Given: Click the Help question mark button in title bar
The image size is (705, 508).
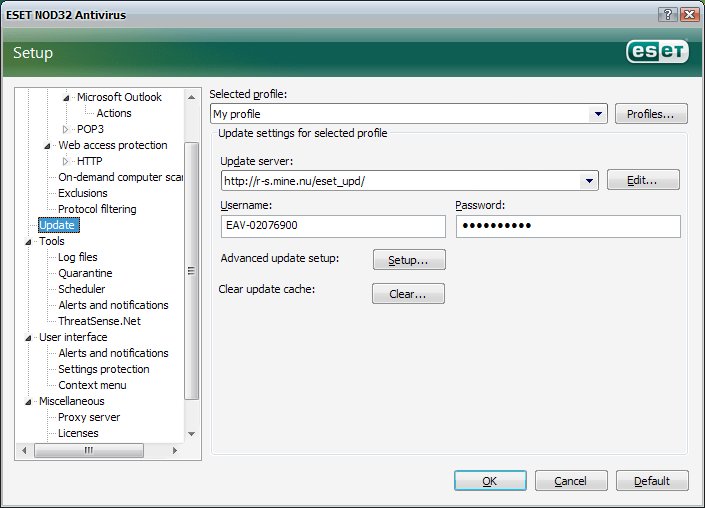Looking at the screenshot, I should pyautogui.click(x=668, y=14).
